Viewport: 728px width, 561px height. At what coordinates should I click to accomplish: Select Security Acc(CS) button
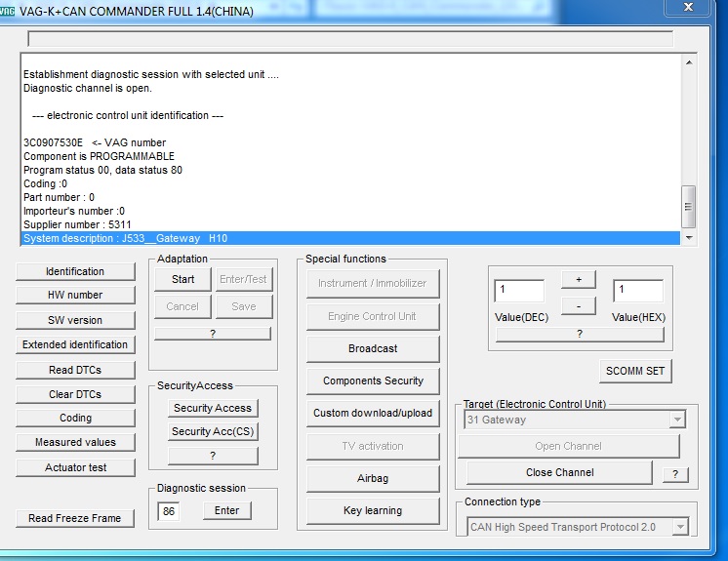(x=213, y=431)
